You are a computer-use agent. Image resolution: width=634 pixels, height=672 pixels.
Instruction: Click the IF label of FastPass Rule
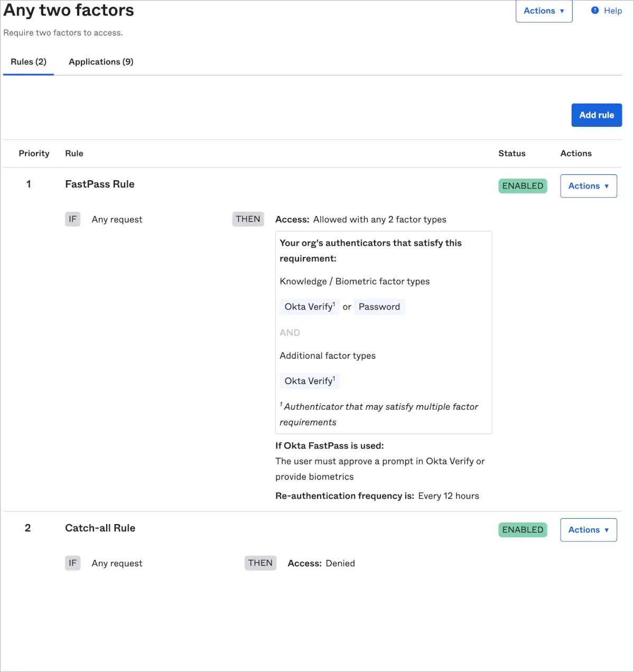pyautogui.click(x=72, y=219)
